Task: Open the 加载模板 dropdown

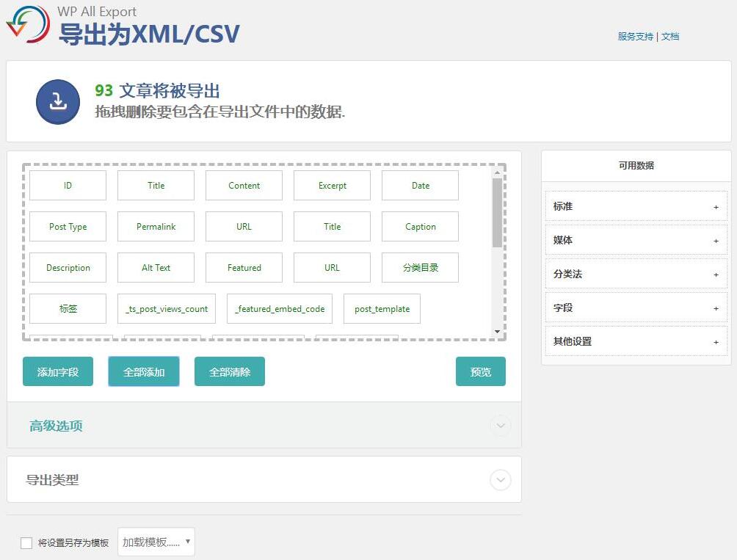Action: pos(156,542)
